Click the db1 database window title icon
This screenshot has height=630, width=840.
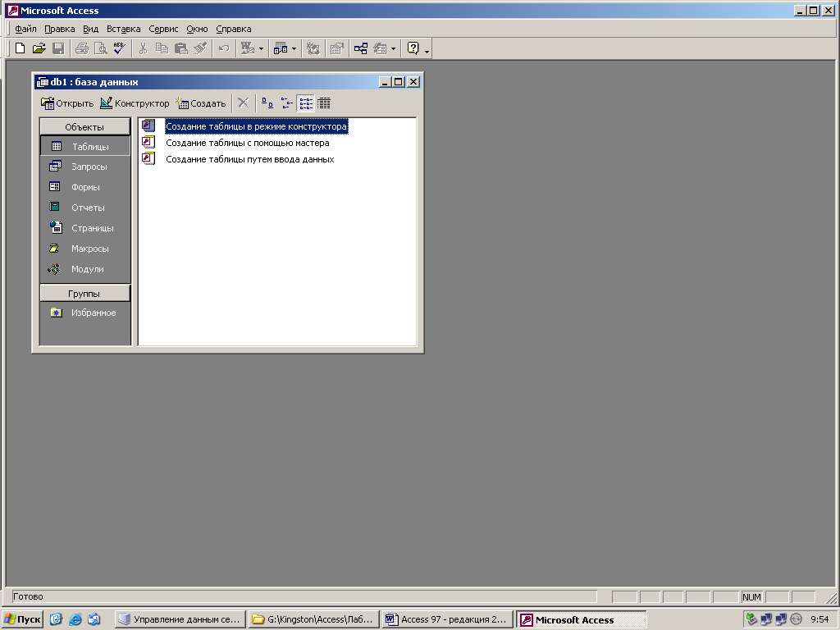tap(43, 82)
